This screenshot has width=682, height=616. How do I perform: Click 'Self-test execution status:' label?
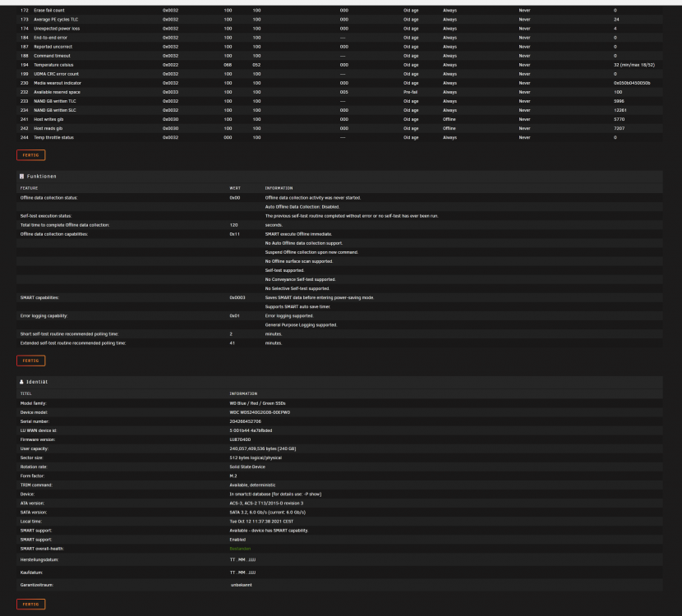[x=46, y=217]
